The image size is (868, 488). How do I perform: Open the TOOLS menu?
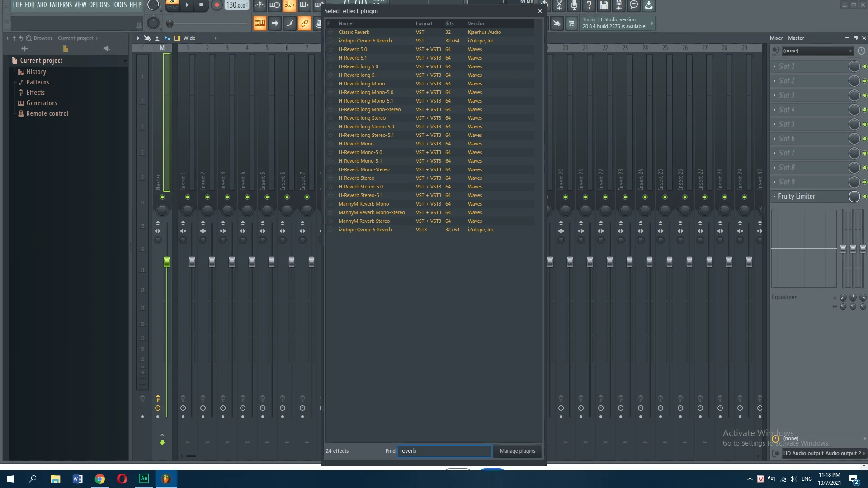click(x=119, y=5)
